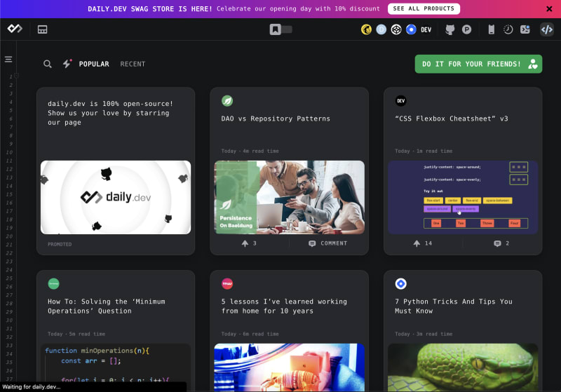
Task: Upvote the DAO vs Repository article
Action: coord(249,243)
